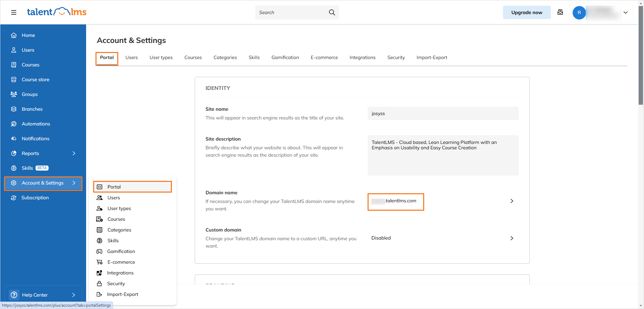This screenshot has width=644, height=309.
Task: Click the Branches stack icon
Action: (14, 109)
